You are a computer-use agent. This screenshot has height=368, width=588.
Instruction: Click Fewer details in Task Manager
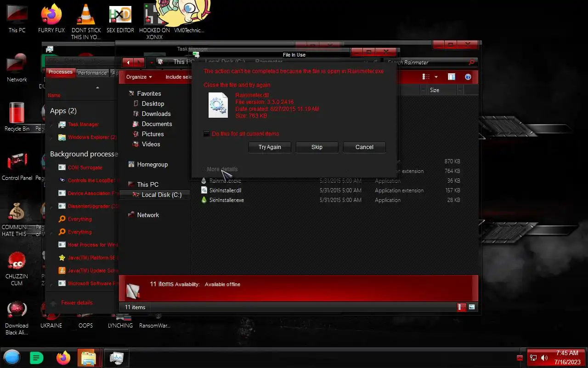click(77, 303)
